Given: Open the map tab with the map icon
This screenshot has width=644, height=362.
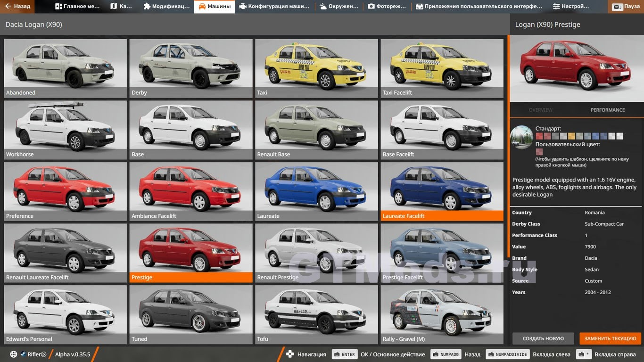Looking at the screenshot, I should tap(121, 7).
